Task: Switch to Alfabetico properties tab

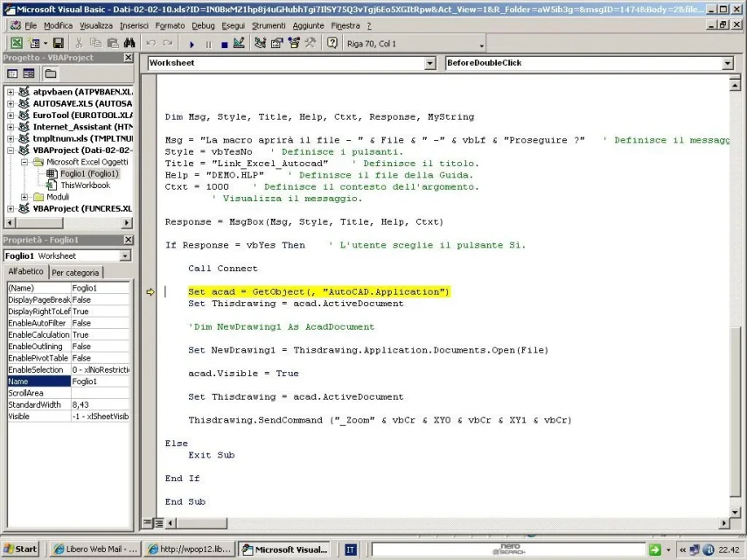Action: pos(25,271)
